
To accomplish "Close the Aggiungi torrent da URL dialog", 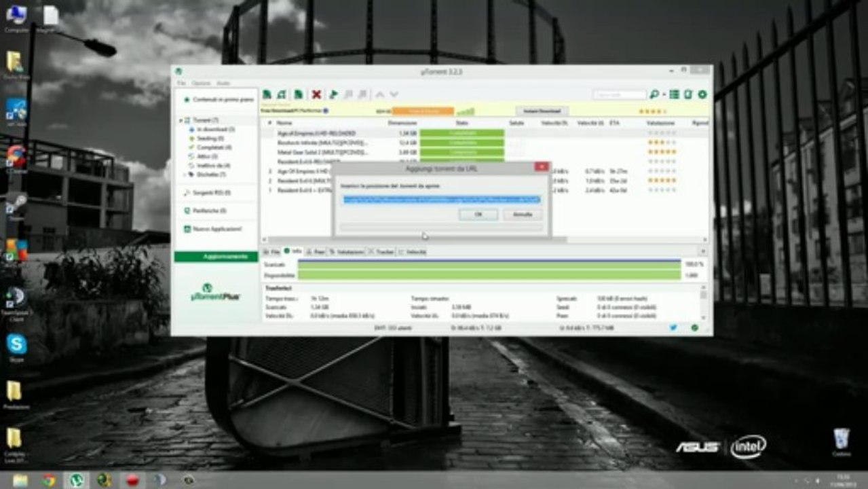I will pyautogui.click(x=541, y=166).
